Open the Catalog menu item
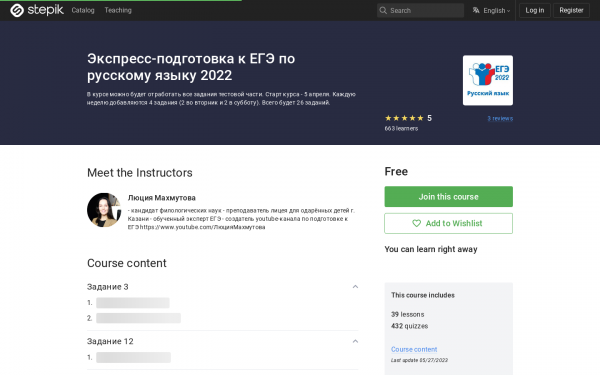 (83, 10)
